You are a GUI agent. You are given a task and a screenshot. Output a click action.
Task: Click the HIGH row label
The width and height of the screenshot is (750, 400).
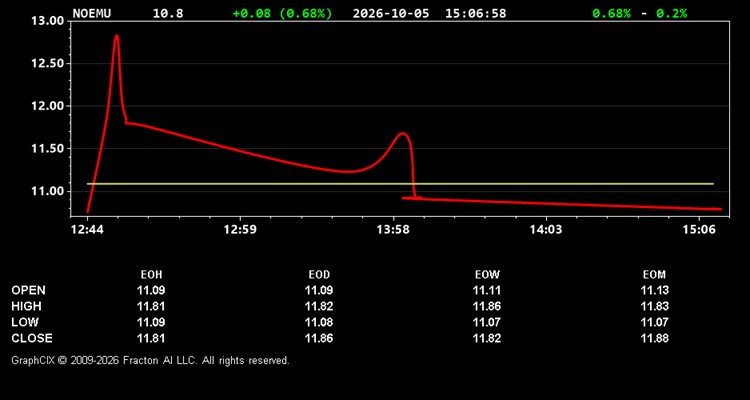pyautogui.click(x=26, y=306)
